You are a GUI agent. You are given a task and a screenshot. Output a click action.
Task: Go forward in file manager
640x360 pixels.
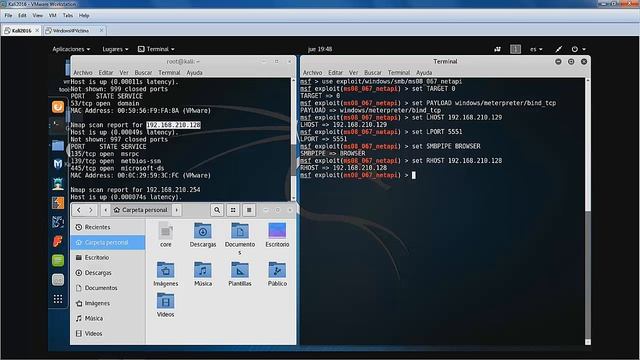pos(91,210)
